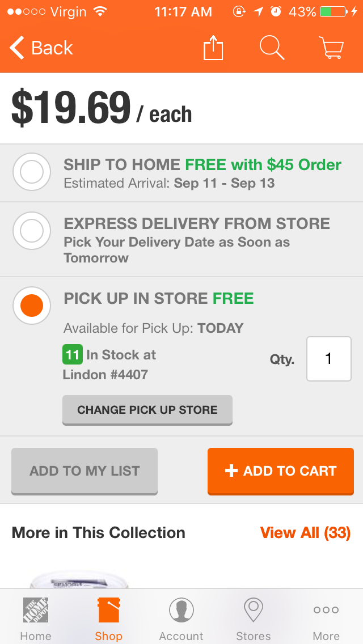Image resolution: width=363 pixels, height=644 pixels.
Task: Tap Change Pick Up Store
Action: [x=147, y=409]
